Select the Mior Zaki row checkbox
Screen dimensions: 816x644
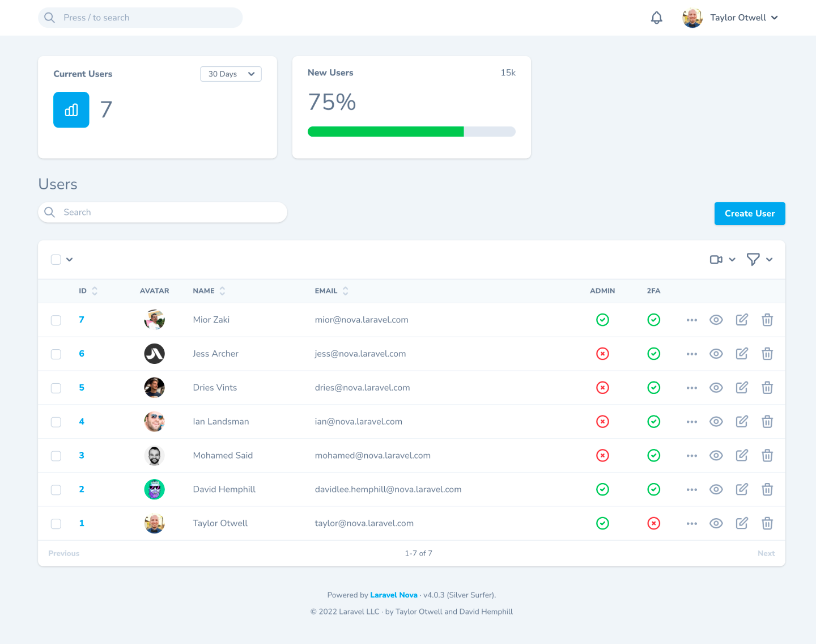pyautogui.click(x=56, y=320)
